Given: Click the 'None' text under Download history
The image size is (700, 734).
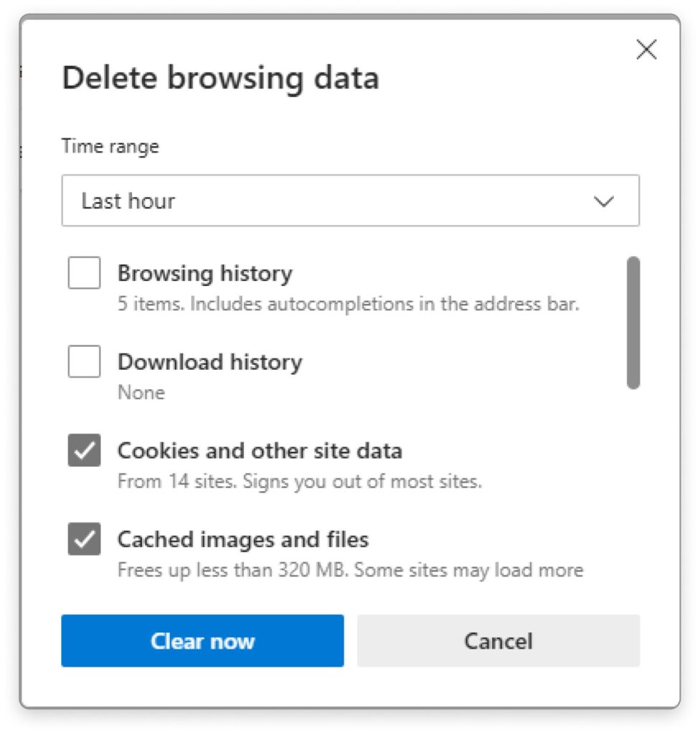Looking at the screenshot, I should [141, 393].
